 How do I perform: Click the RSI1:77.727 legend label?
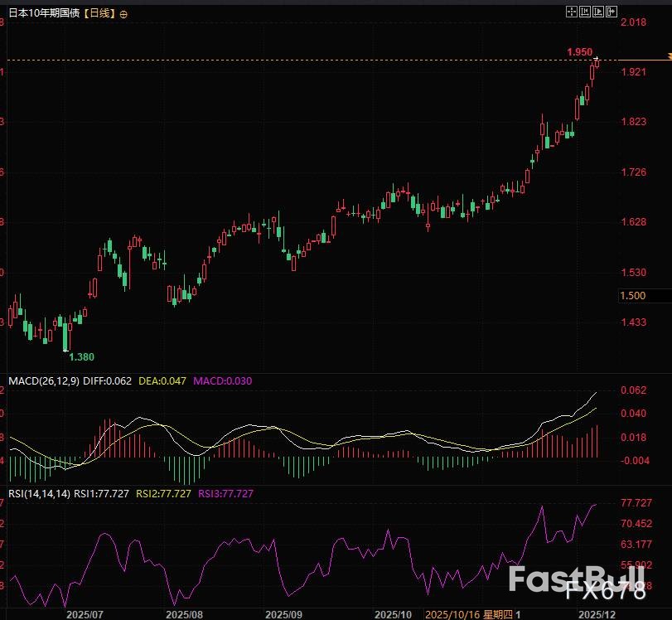[x=101, y=493]
